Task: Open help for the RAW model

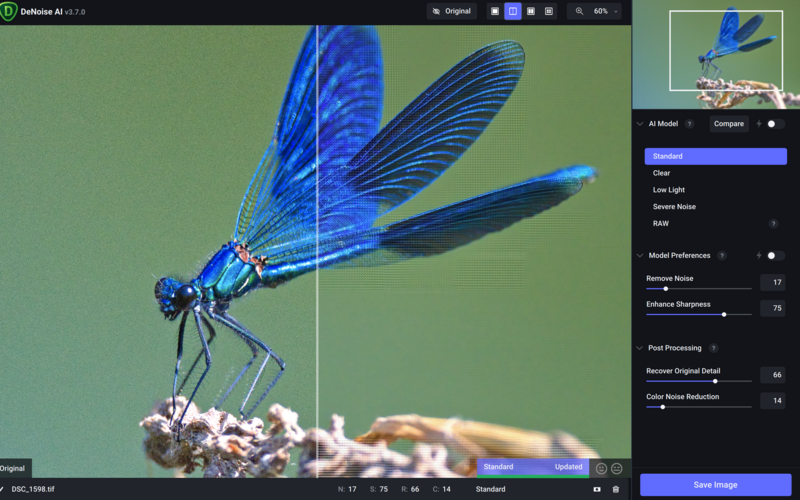Action: click(773, 224)
